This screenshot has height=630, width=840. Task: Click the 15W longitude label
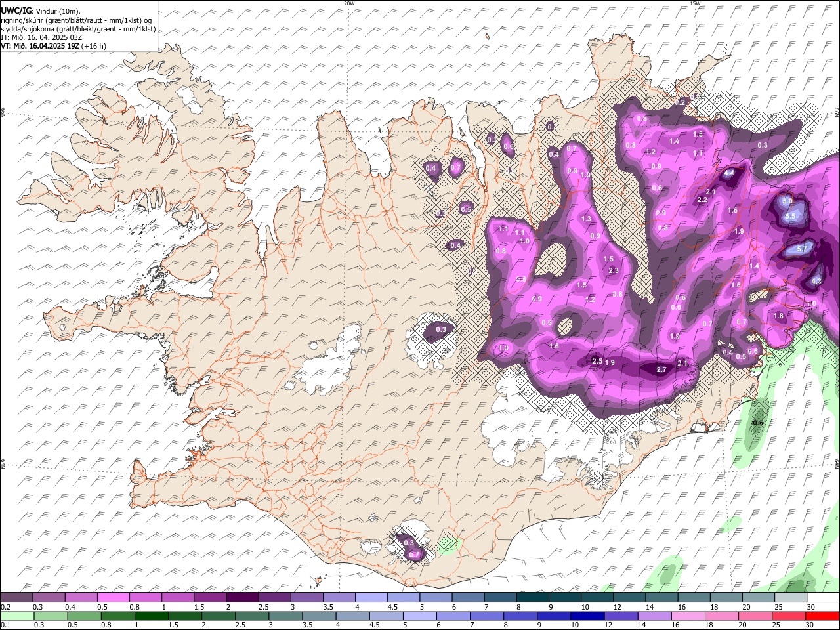pyautogui.click(x=695, y=3)
